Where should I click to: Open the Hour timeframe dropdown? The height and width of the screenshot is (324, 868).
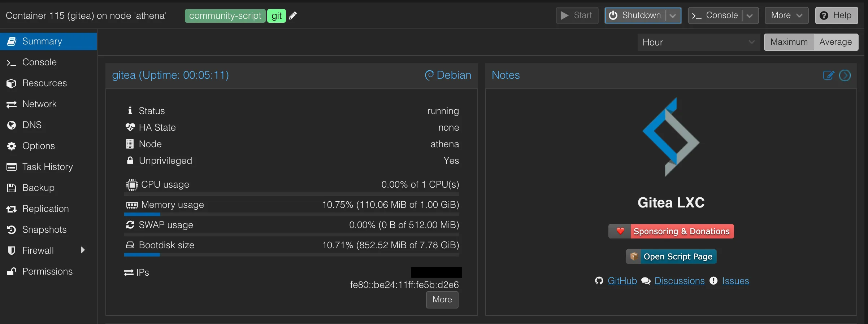coord(699,42)
